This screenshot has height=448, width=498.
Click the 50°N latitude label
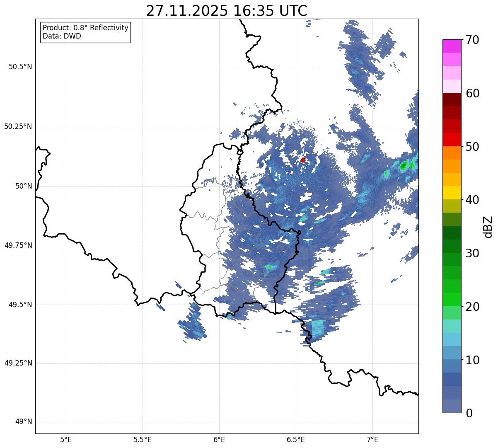pos(24,186)
